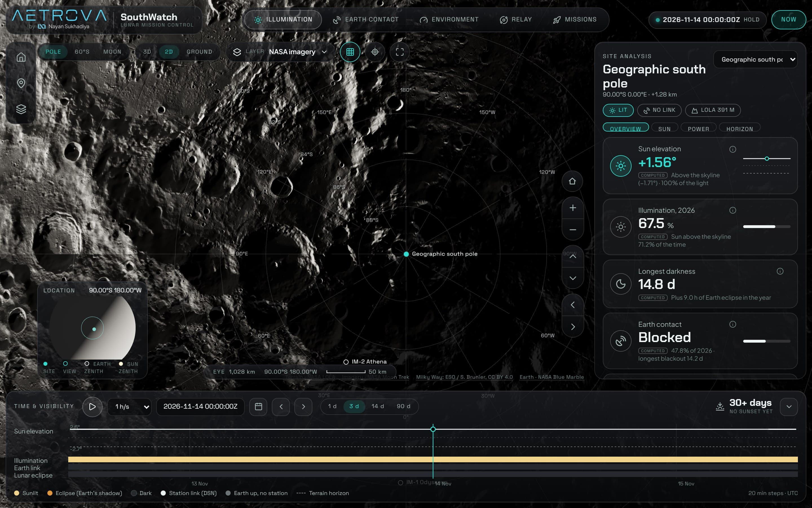This screenshot has height=508, width=812.
Task: Pan map up with chevron arrow
Action: (x=572, y=256)
